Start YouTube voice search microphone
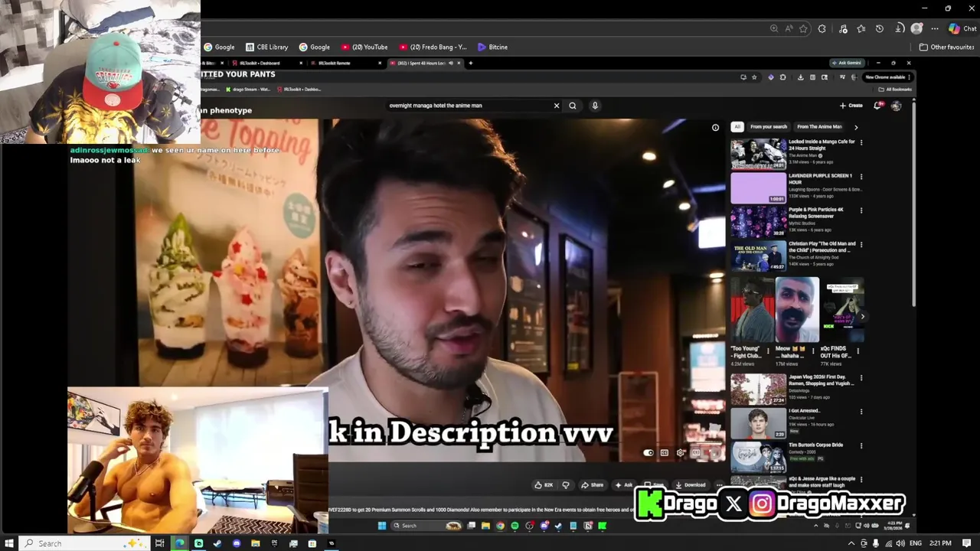The height and width of the screenshot is (551, 980). 595,106
